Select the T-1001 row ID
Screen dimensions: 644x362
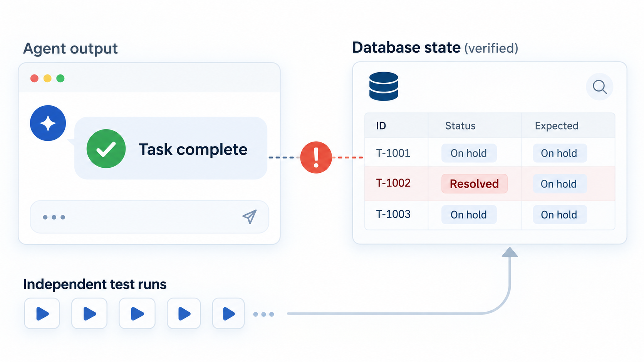393,153
